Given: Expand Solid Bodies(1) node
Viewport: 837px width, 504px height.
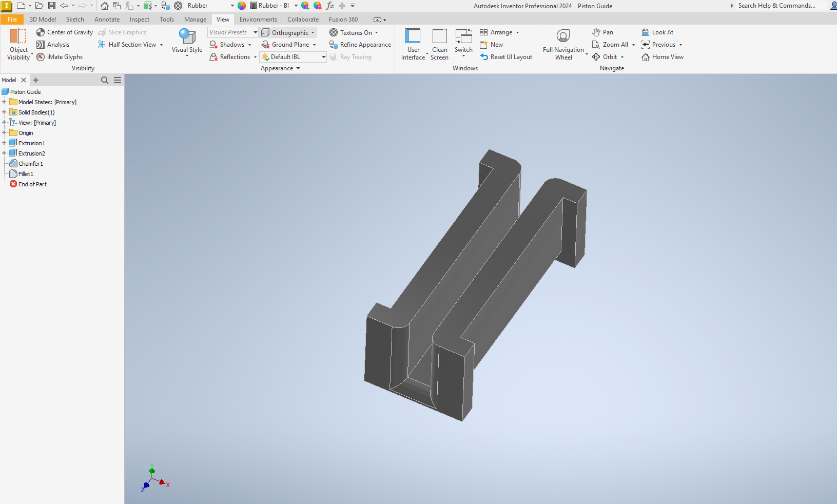Looking at the screenshot, I should [4, 112].
